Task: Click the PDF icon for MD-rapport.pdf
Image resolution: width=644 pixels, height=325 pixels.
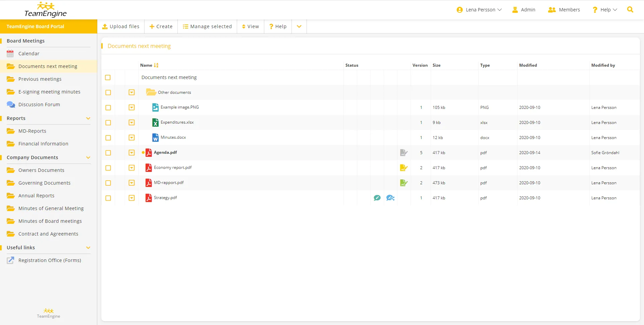Action: click(x=149, y=183)
